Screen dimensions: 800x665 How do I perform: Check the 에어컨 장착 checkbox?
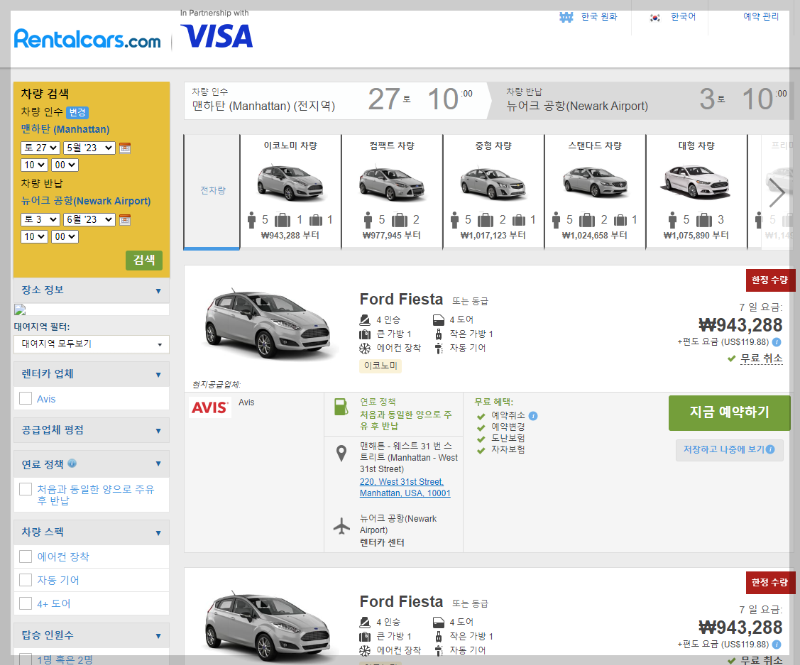[26, 556]
